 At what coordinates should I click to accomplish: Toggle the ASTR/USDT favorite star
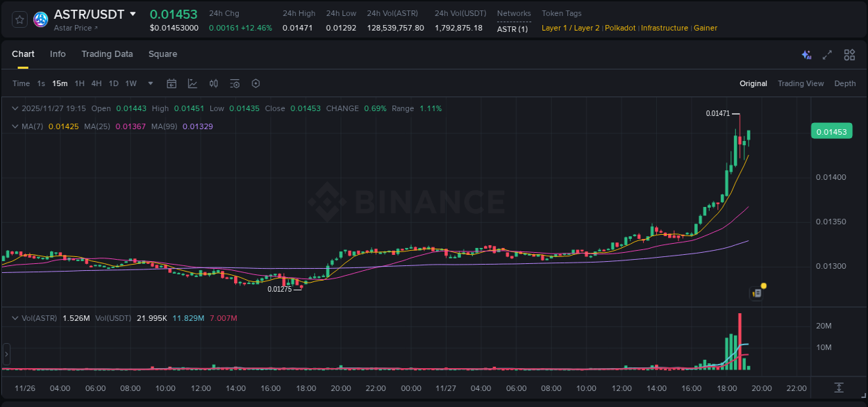coord(19,19)
